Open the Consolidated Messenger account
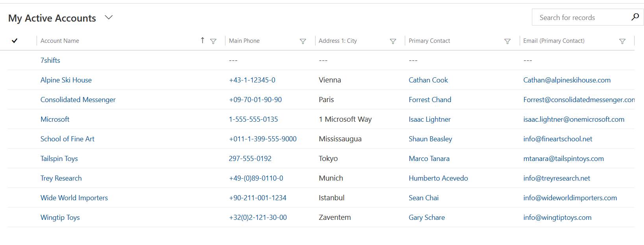Screen dimensions: 644x245 (78, 100)
